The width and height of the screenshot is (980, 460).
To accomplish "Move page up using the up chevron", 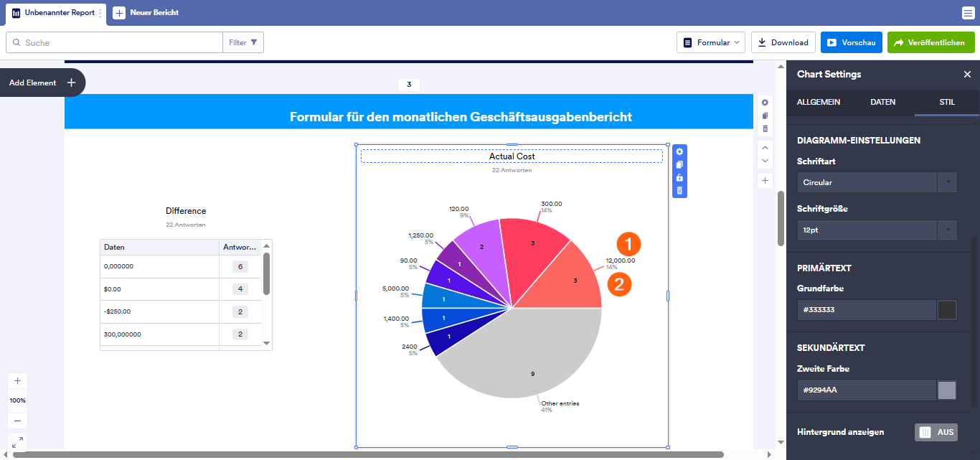I will click(765, 148).
